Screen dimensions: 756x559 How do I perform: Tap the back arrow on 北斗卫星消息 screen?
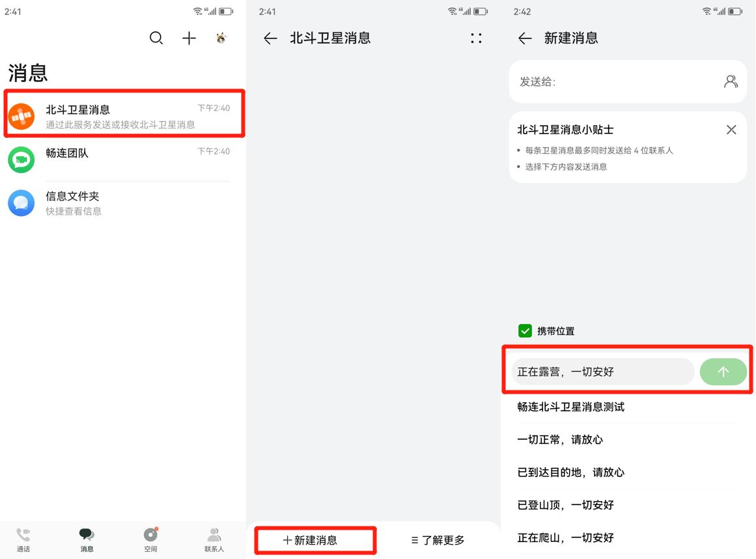tap(270, 38)
